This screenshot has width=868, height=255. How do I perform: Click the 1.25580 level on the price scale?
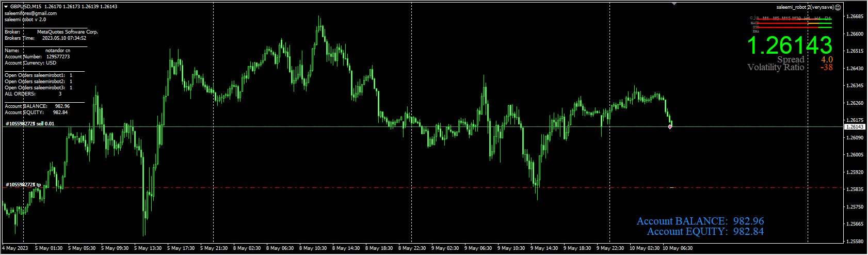click(x=855, y=241)
